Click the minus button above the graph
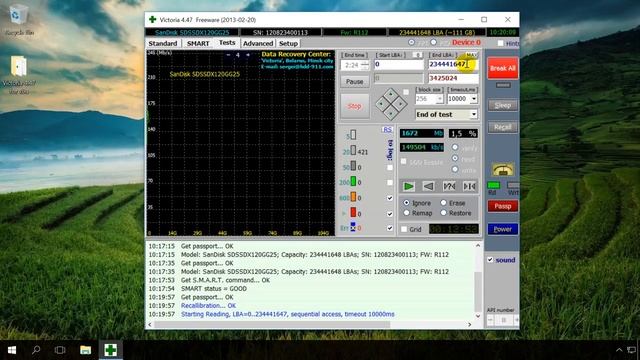 click(x=228, y=55)
